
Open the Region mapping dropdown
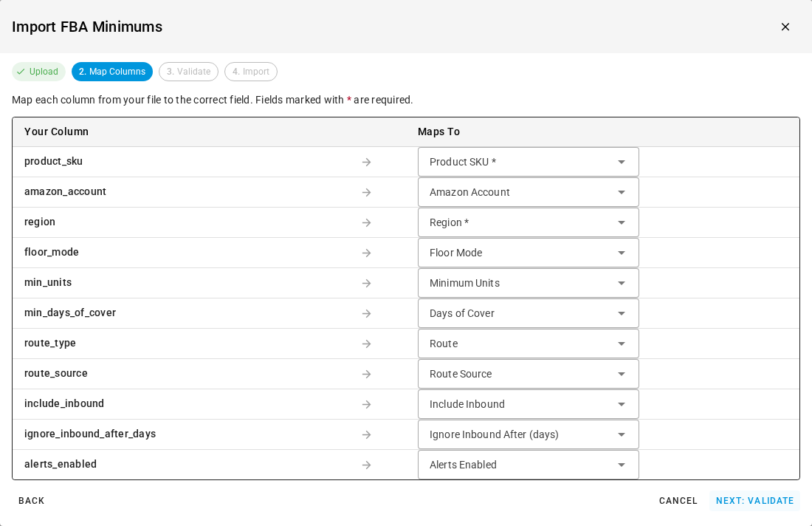[529, 223]
